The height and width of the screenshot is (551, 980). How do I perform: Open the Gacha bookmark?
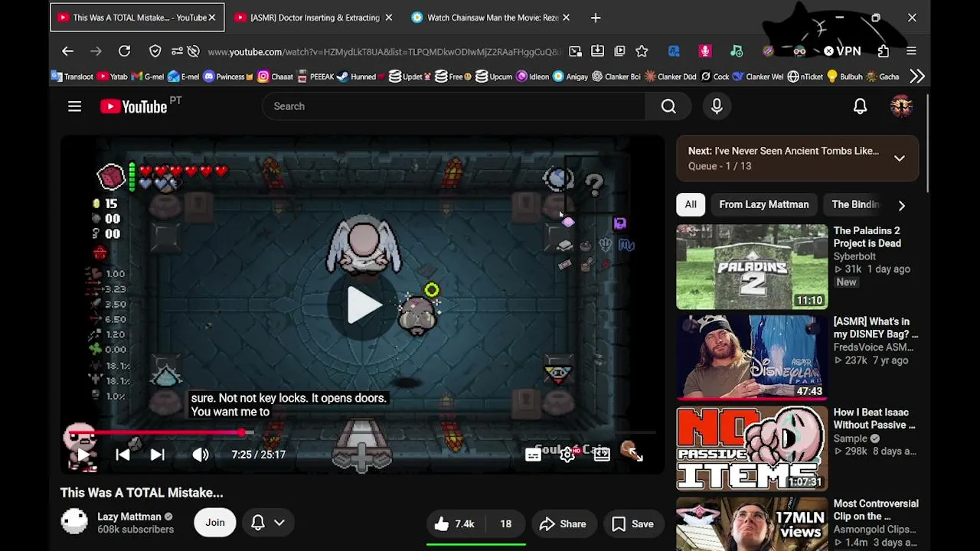click(883, 77)
